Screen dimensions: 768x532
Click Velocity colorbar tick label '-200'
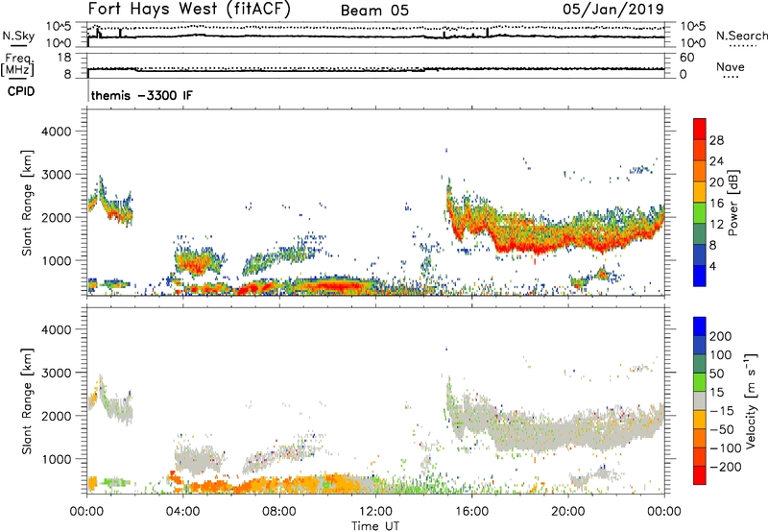tap(725, 467)
